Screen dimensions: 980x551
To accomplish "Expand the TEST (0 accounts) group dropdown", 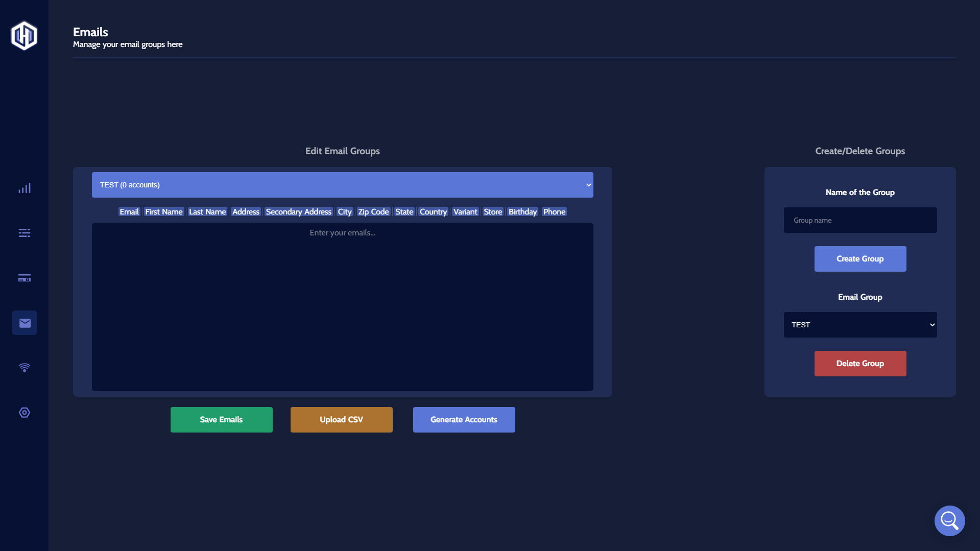I will tap(342, 185).
